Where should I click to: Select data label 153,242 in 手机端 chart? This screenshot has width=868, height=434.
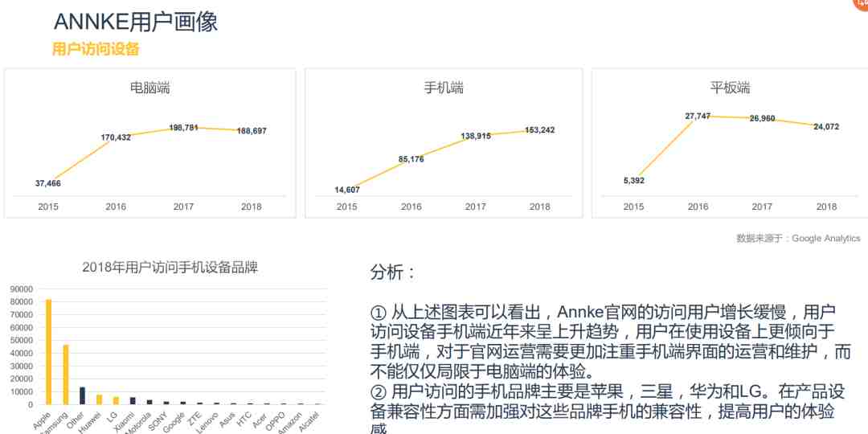click(539, 130)
